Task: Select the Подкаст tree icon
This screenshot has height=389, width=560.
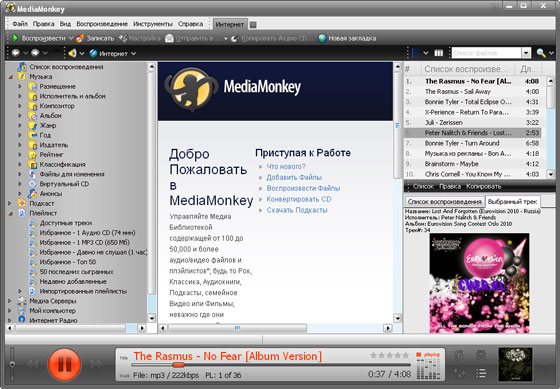Action: point(22,203)
